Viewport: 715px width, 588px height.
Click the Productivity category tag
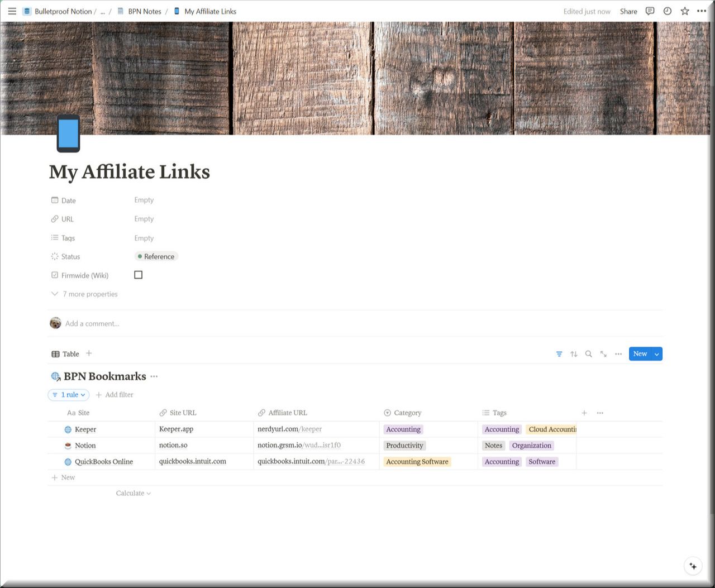click(404, 446)
